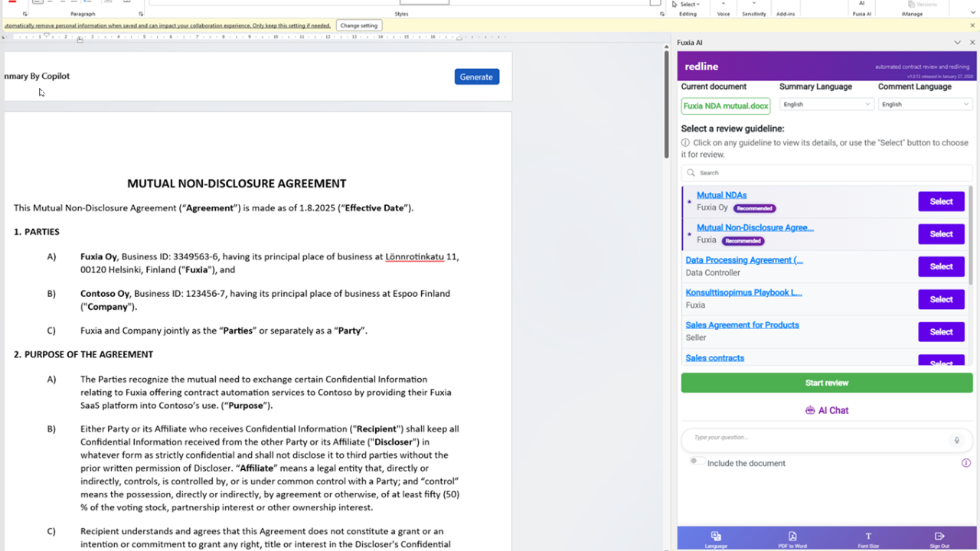Click the microphone icon in chat box

956,440
